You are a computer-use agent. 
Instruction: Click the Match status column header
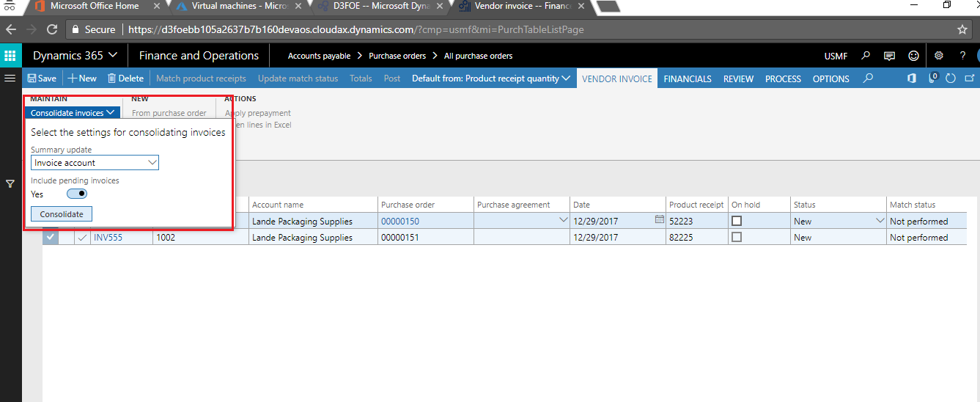(913, 205)
